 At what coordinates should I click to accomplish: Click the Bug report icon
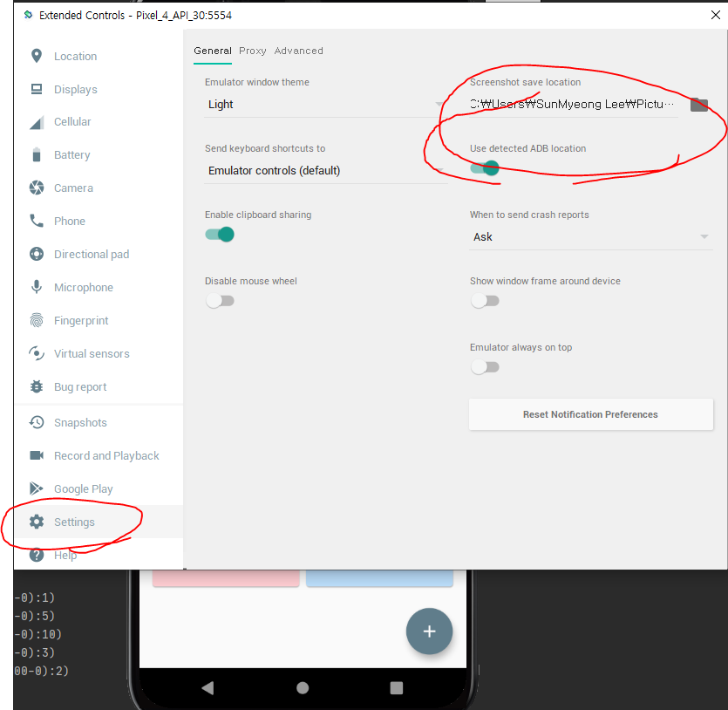37,386
